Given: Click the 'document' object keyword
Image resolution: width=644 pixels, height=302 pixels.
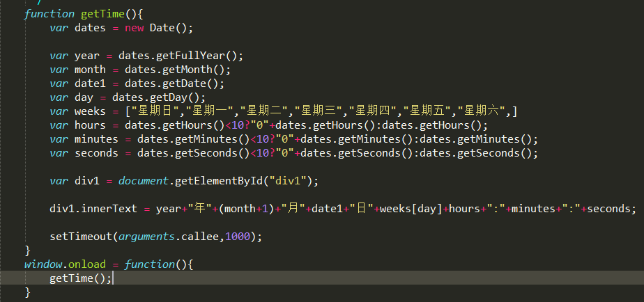Looking at the screenshot, I should pyautogui.click(x=144, y=181).
